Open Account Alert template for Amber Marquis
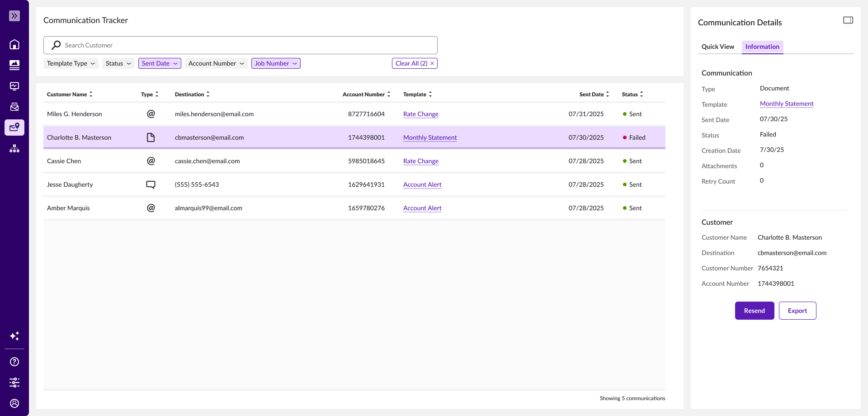Viewport: 868px width, 416px height. [x=422, y=208]
